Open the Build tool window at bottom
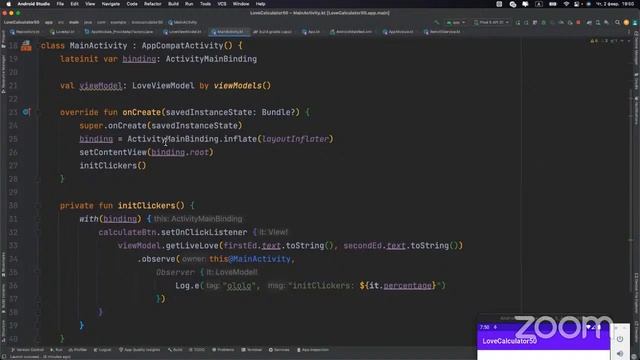Screen dimensions: 640x360 175,350
